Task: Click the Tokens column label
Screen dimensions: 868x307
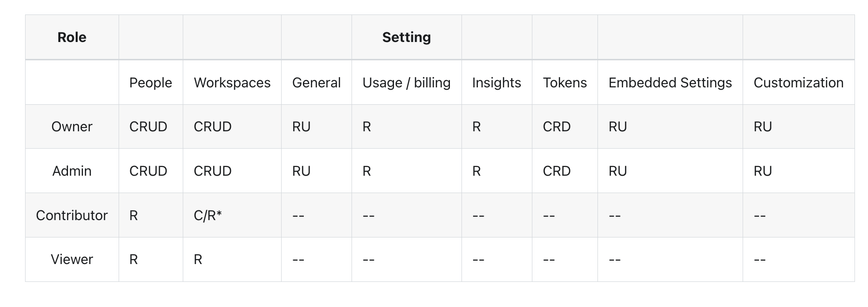Action: [565, 83]
